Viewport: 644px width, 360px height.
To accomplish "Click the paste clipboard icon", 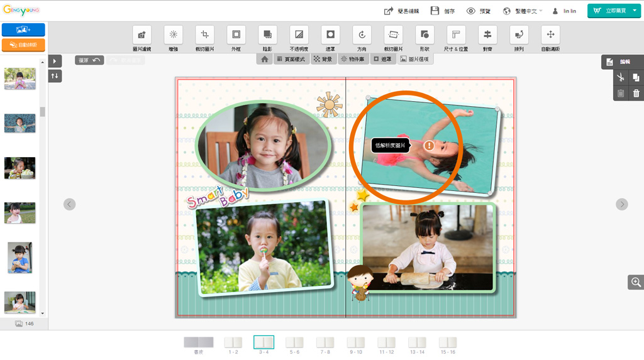I will click(x=621, y=93).
